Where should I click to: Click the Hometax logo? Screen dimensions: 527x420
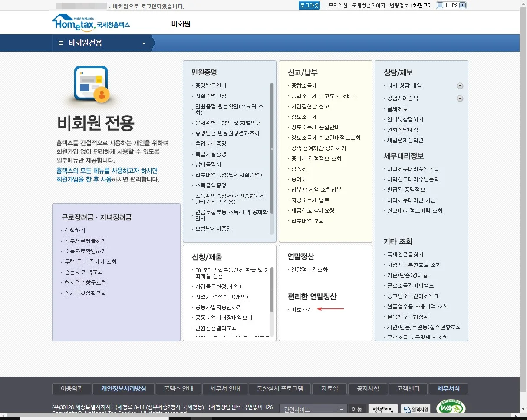91,22
